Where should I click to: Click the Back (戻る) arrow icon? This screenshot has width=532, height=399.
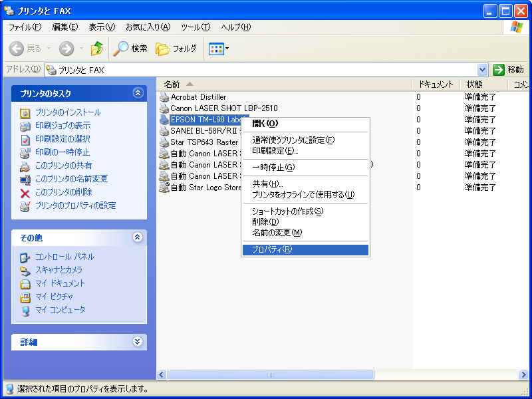coord(16,49)
